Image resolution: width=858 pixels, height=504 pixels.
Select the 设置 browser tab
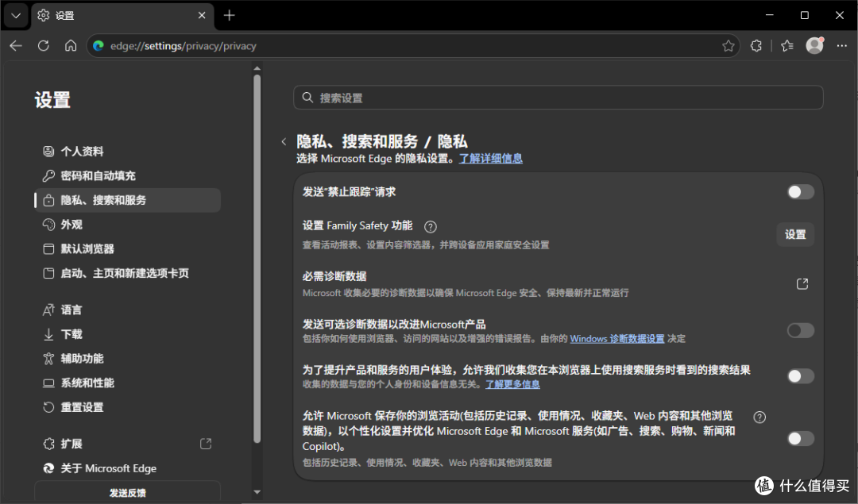coord(123,15)
